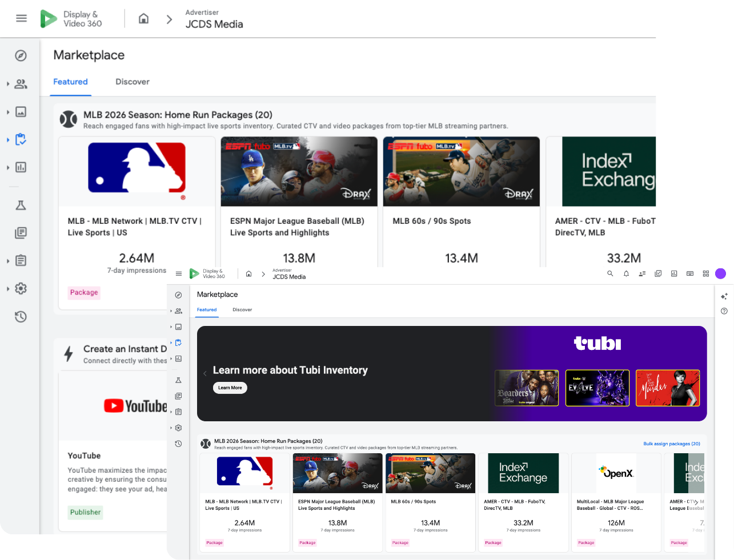Open the ESPN Major League Baseball card in the larger background window

click(299, 202)
